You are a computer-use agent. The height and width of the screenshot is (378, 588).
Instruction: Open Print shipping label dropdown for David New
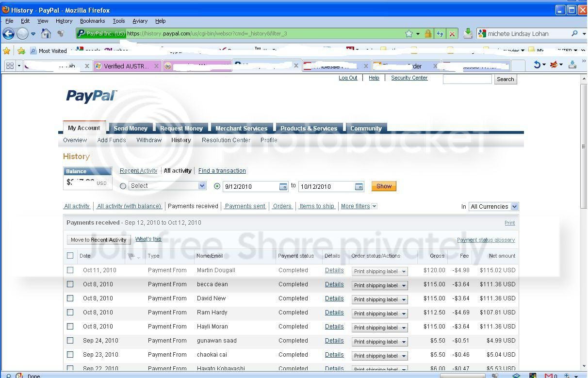click(x=379, y=300)
